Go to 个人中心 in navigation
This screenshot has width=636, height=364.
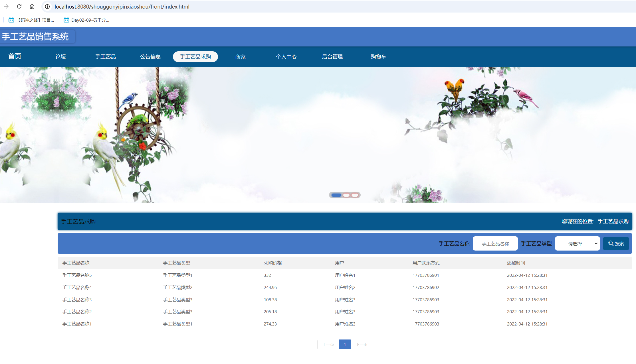click(286, 56)
